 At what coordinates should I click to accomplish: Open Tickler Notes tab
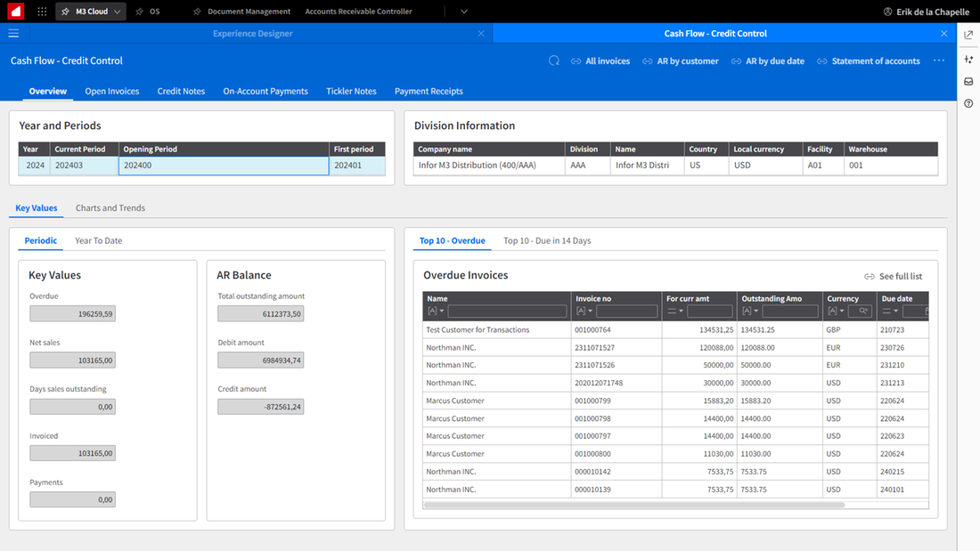[351, 91]
